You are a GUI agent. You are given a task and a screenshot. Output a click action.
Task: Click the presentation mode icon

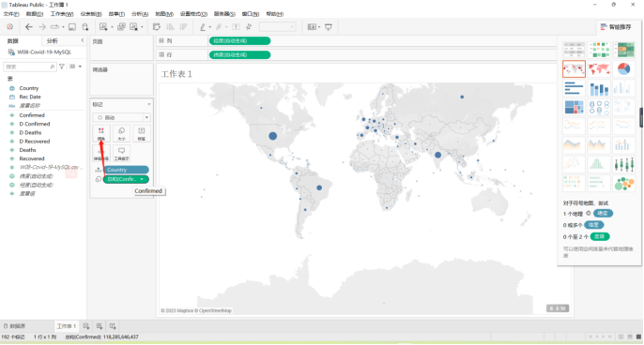point(329,27)
